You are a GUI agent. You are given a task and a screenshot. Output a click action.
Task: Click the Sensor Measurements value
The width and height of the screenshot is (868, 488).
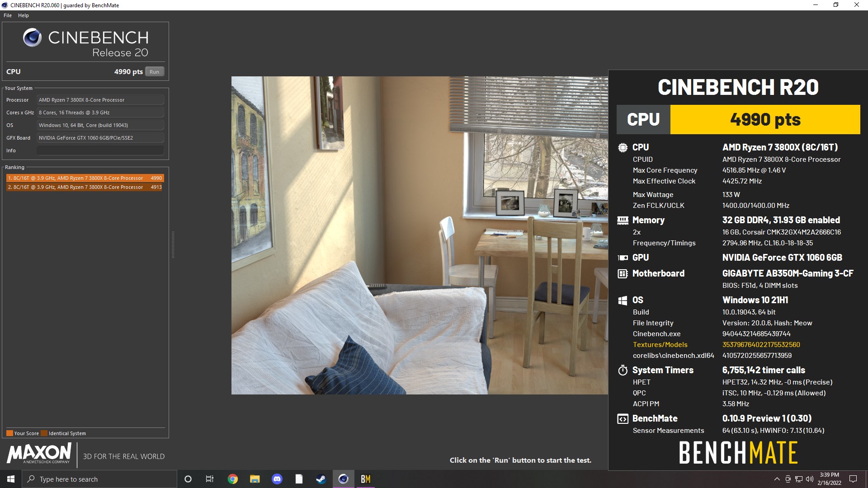point(773,431)
